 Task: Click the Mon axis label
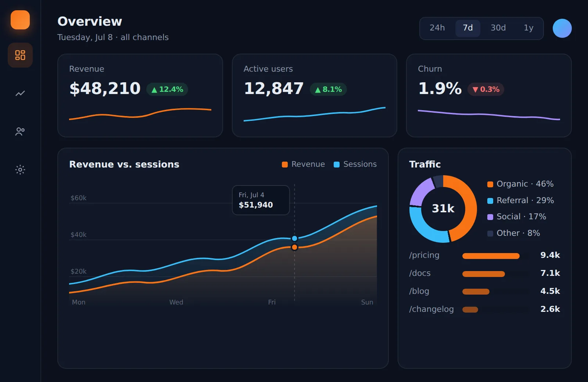click(79, 302)
